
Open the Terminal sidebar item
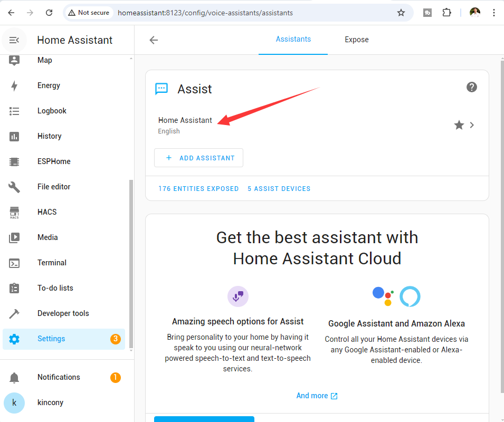[52, 263]
